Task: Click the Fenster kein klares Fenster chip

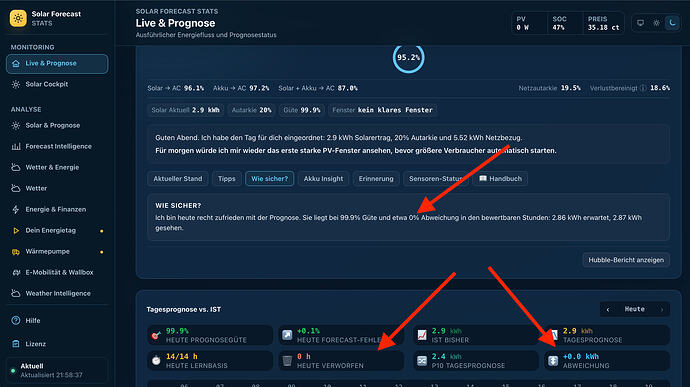Action: coord(382,110)
